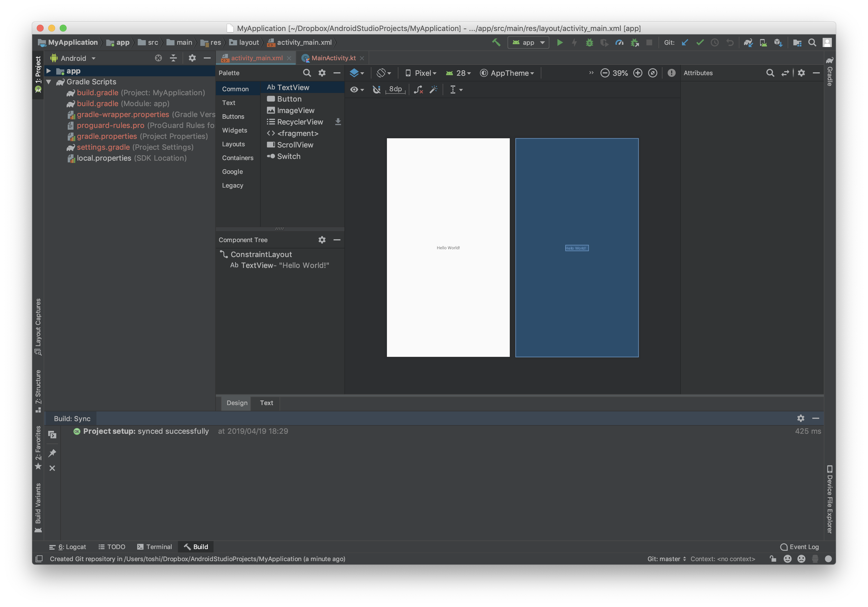Viewport: 868px width, 607px height.
Task: Open the Android profiler gauge icon
Action: click(619, 42)
